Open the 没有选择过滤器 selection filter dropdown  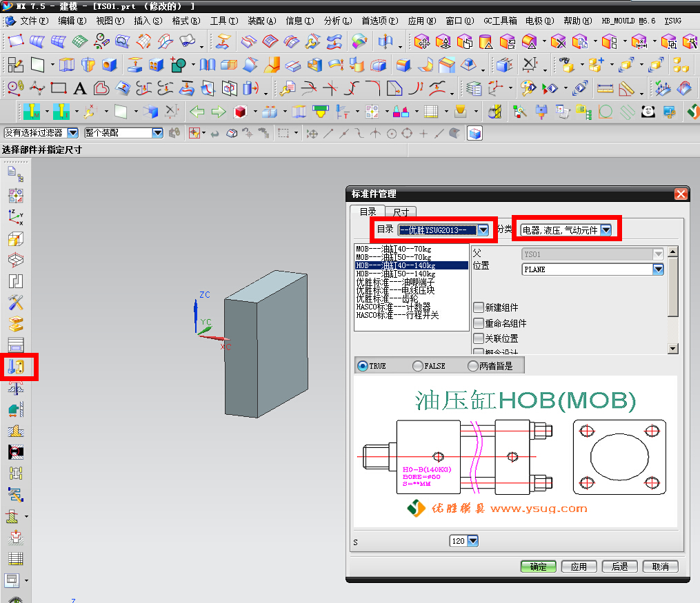click(x=73, y=133)
